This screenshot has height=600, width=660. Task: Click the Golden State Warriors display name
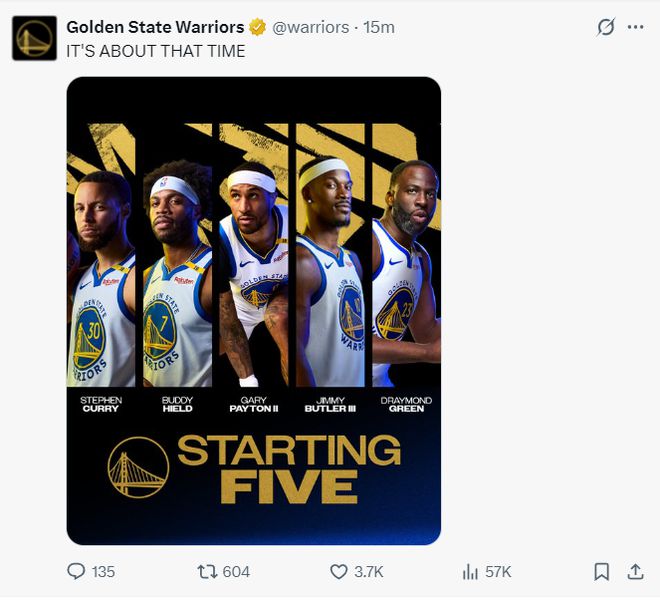click(x=155, y=27)
